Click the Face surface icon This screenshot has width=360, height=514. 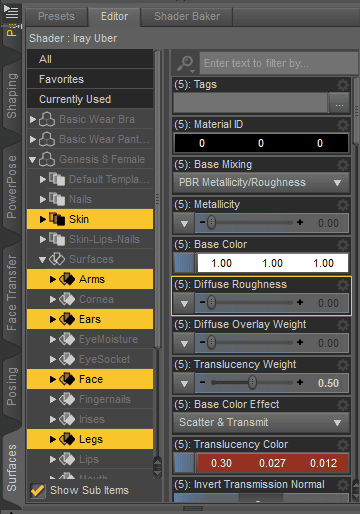pos(67,379)
